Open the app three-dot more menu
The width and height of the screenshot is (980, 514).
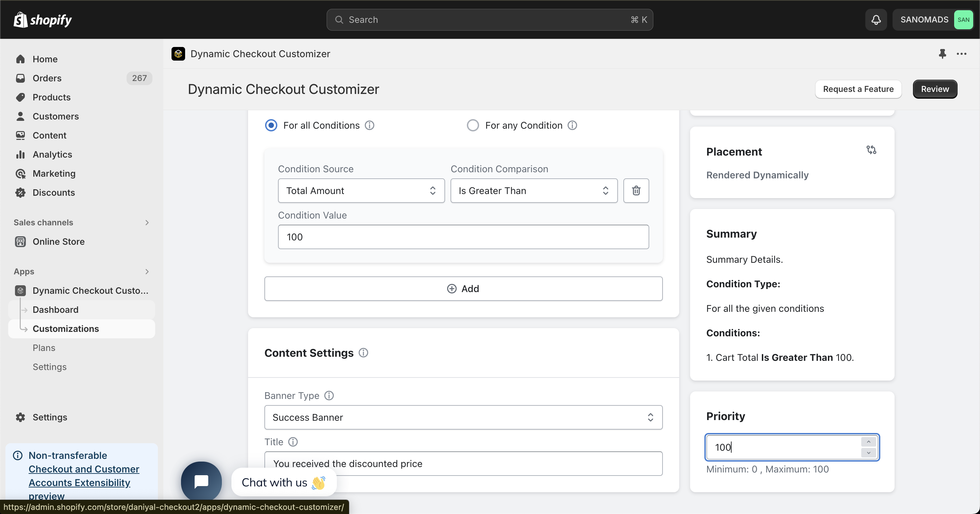click(961, 54)
